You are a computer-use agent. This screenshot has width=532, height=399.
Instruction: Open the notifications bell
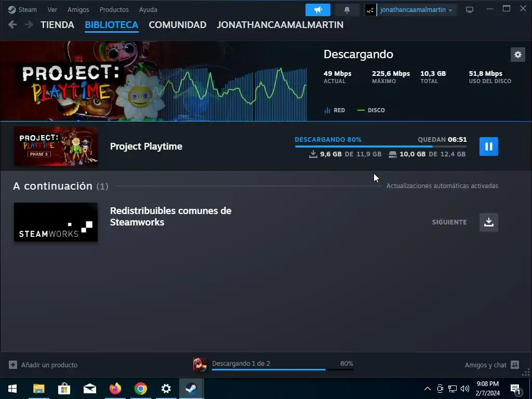[x=347, y=10]
